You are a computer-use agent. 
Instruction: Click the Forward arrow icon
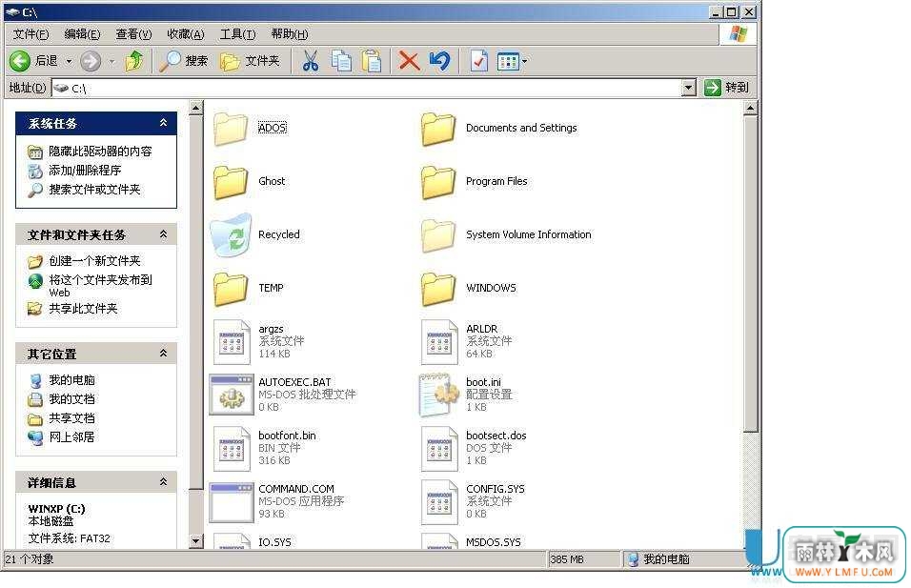click(91, 60)
